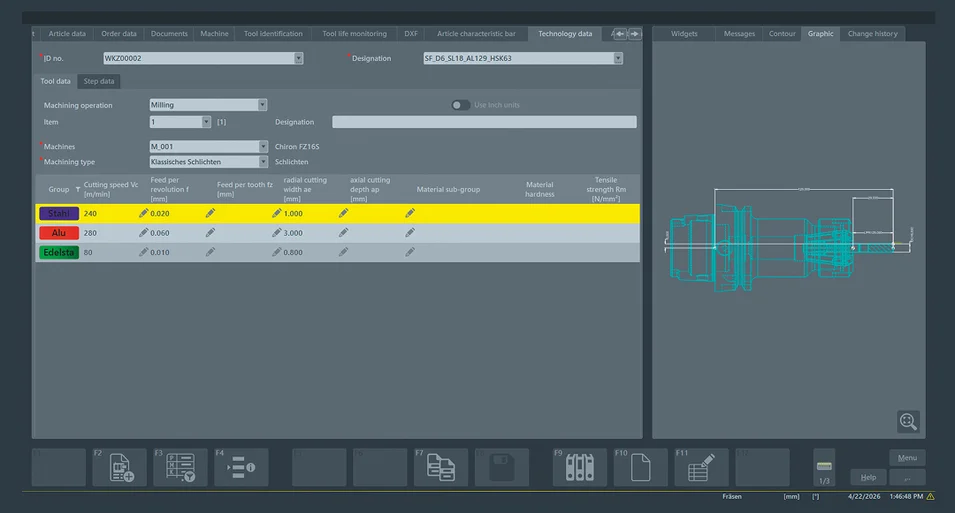Open the Machines M_001 dropdown
Screen dimensions: 955x513
tap(263, 146)
